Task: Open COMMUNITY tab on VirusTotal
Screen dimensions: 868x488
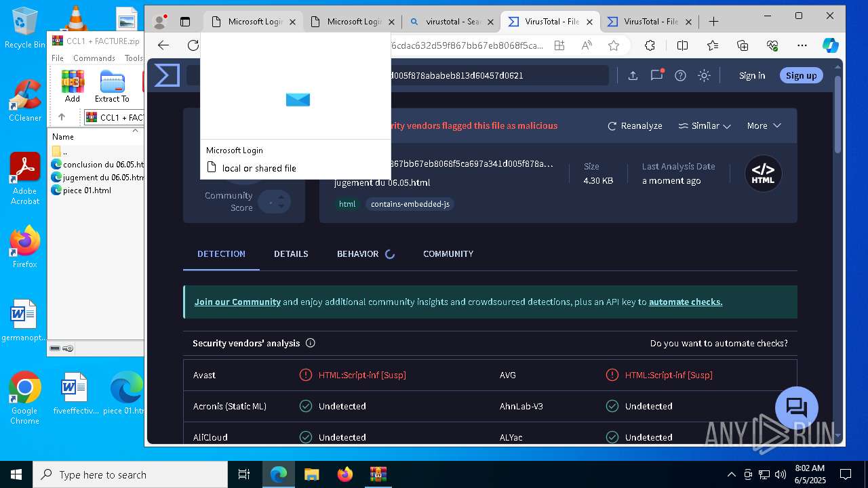Action: 448,253
